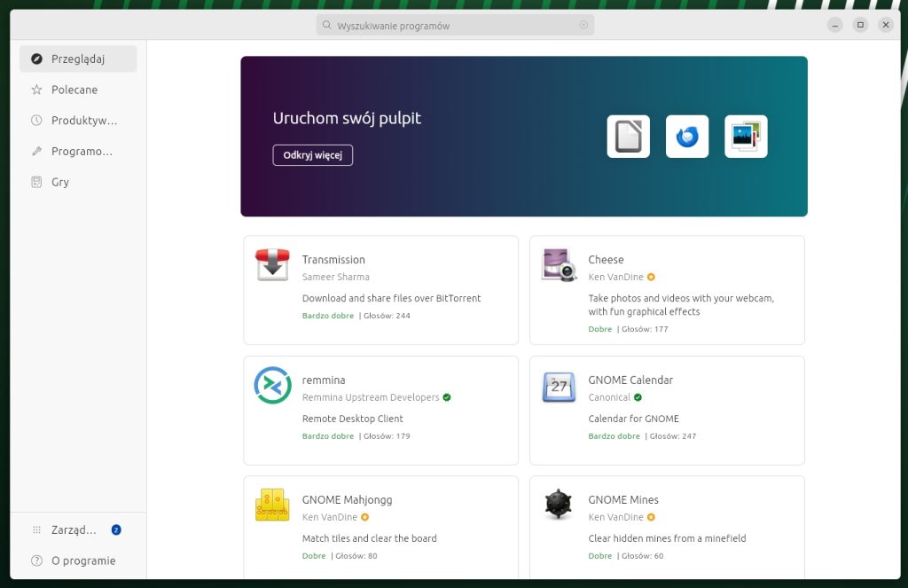Click Thunderbird icon in banner
The height and width of the screenshot is (588, 908).
tap(687, 137)
